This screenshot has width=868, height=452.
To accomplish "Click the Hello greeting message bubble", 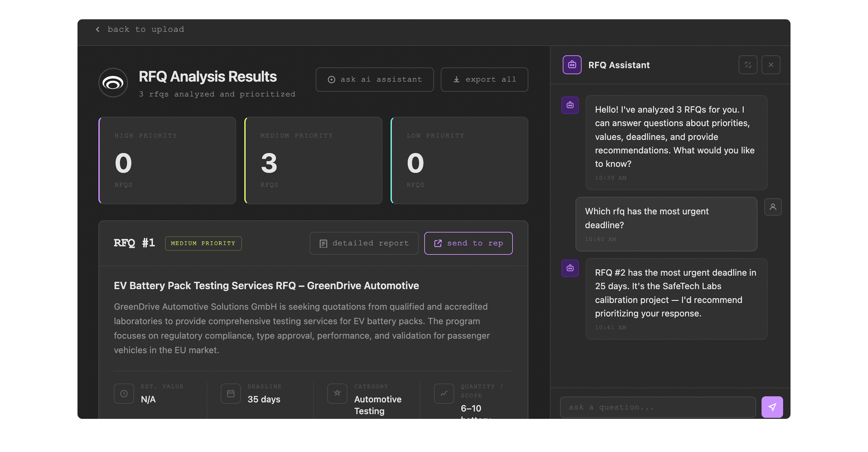I will 676,143.
